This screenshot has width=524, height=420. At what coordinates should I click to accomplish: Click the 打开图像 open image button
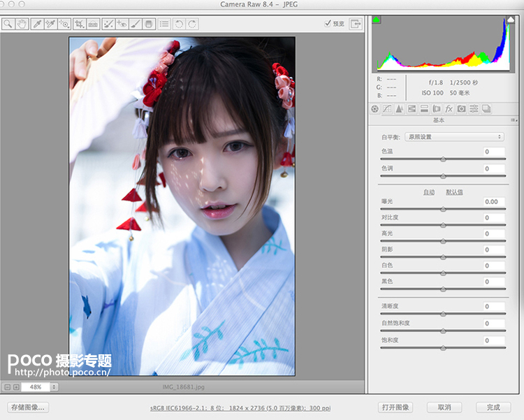click(395, 407)
